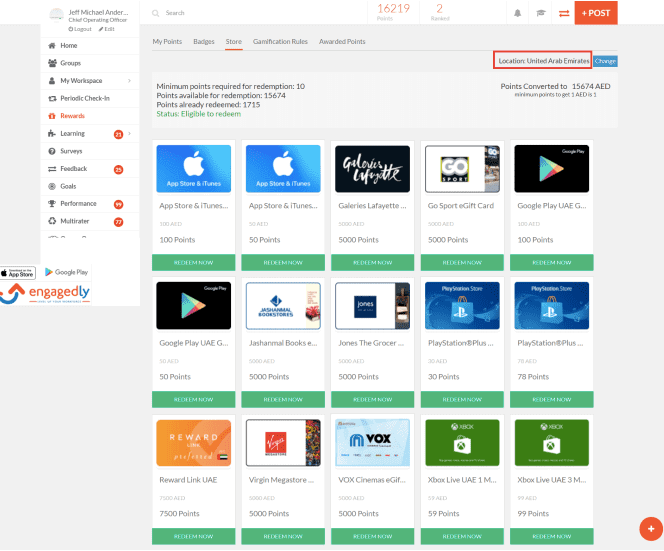Click the 16219 Points counter

[393, 12]
